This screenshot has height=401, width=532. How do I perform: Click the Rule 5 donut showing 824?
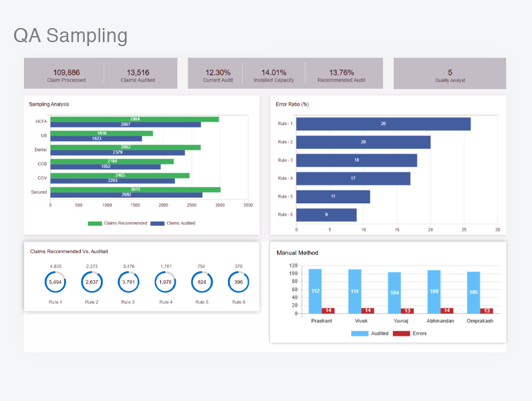(x=202, y=282)
